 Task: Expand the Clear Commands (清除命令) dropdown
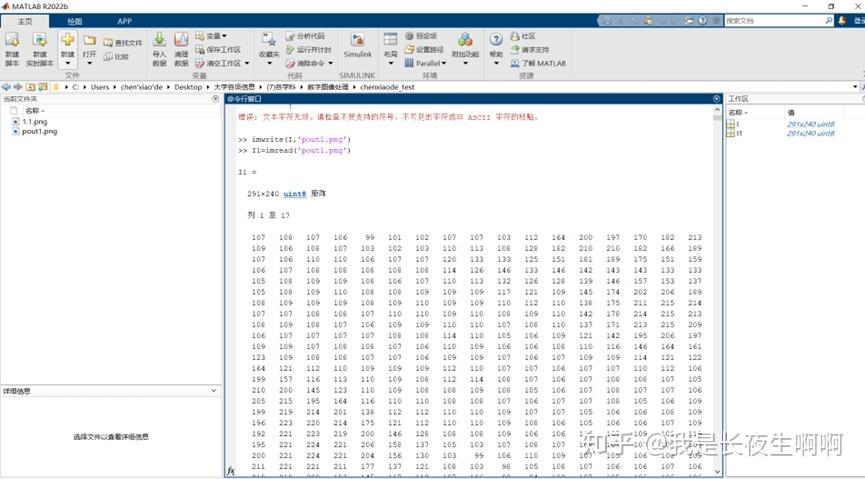pos(330,63)
